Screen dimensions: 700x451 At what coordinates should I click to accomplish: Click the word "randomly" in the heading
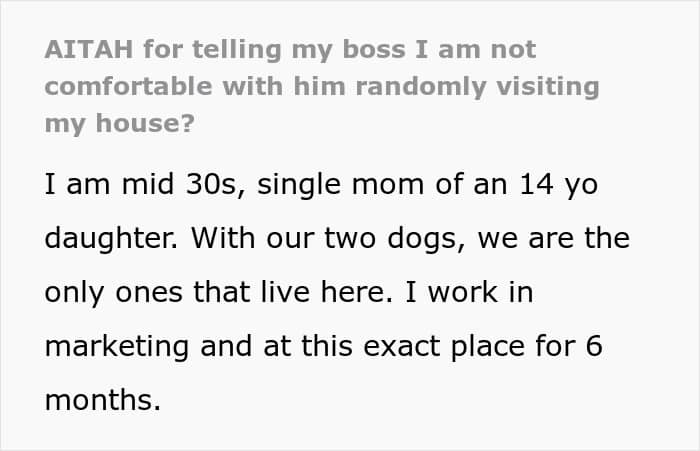click(x=421, y=87)
